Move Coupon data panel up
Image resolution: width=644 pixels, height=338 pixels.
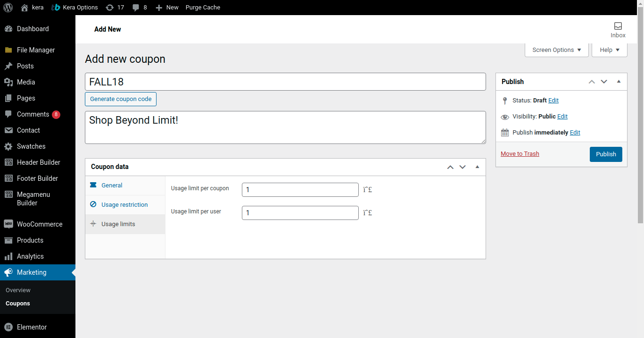coord(450,167)
